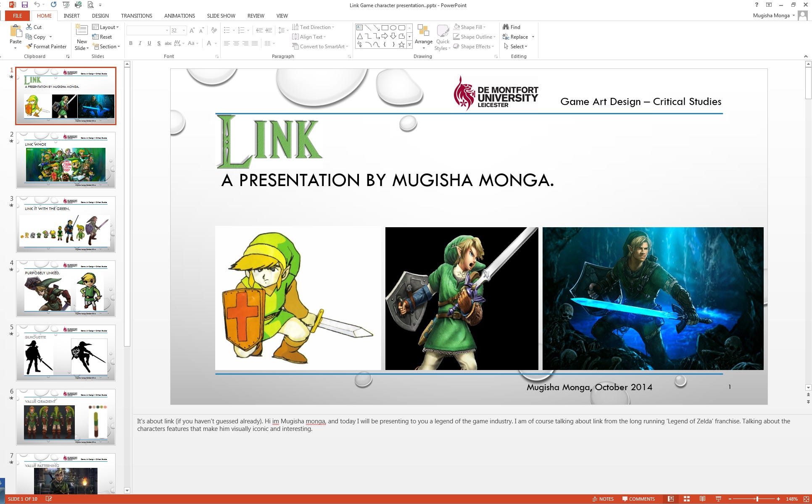Select the text box shape in shapes gallery
The image size is (812, 504).
point(360,27)
